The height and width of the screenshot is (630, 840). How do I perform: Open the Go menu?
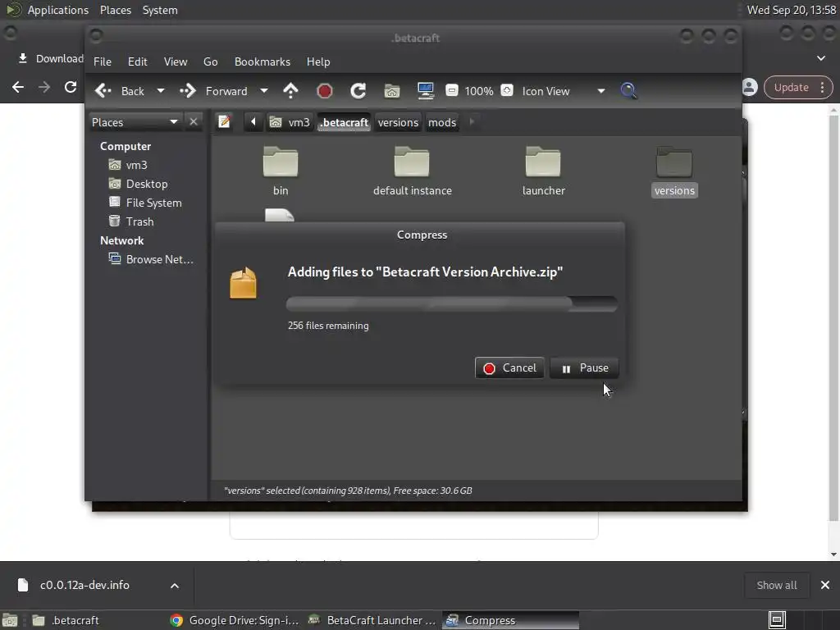211,62
